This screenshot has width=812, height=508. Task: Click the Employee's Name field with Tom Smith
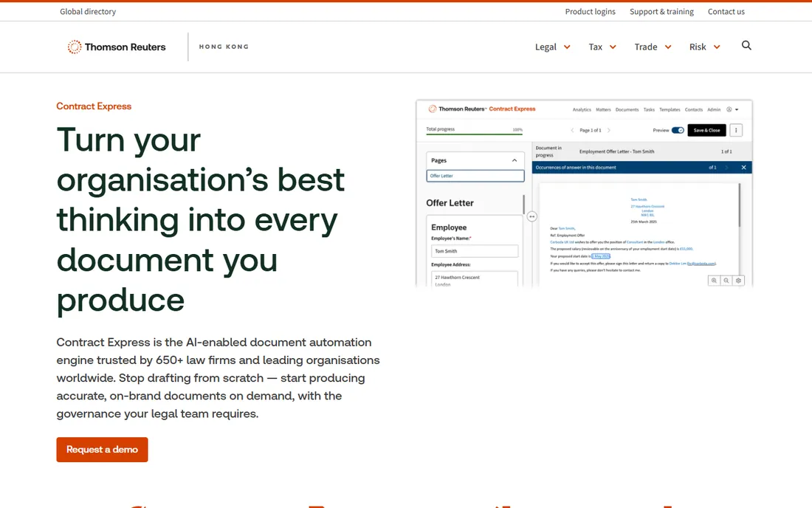(x=475, y=251)
